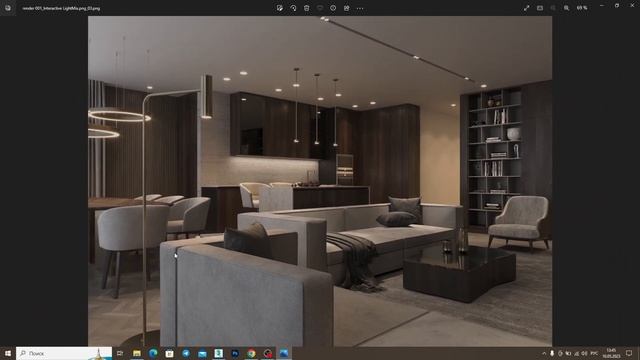Click the active Photos icon on taskbar
Image resolution: width=640 pixels, height=360 pixels.
[x=284, y=353]
